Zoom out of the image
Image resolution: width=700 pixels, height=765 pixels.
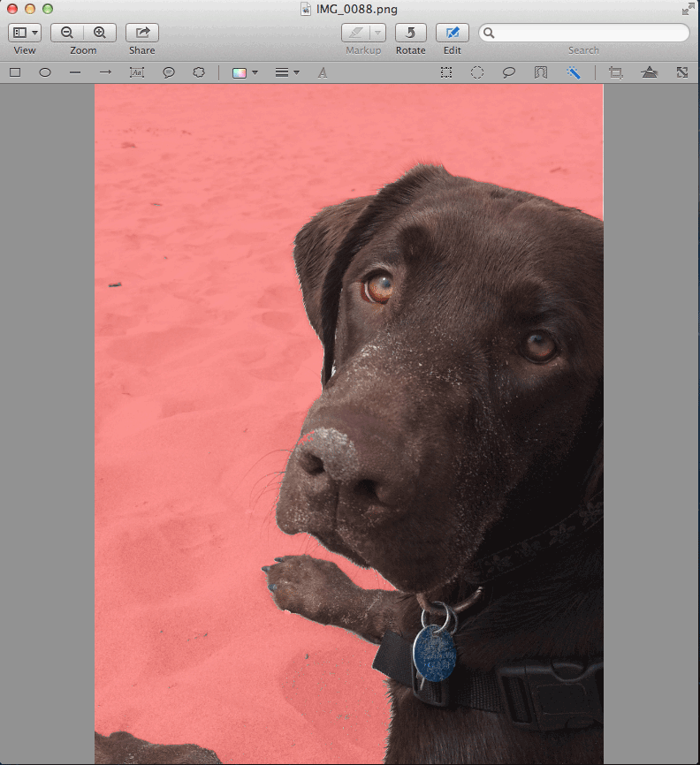(67, 33)
